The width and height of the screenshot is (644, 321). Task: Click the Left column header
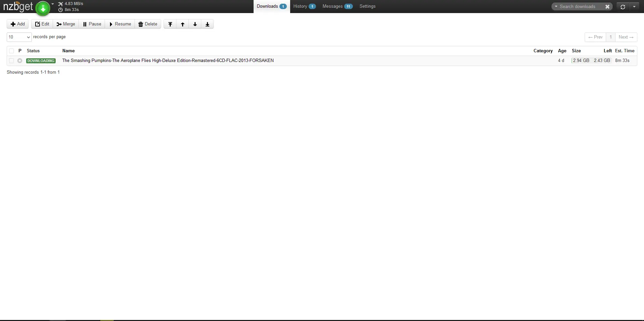pyautogui.click(x=608, y=51)
